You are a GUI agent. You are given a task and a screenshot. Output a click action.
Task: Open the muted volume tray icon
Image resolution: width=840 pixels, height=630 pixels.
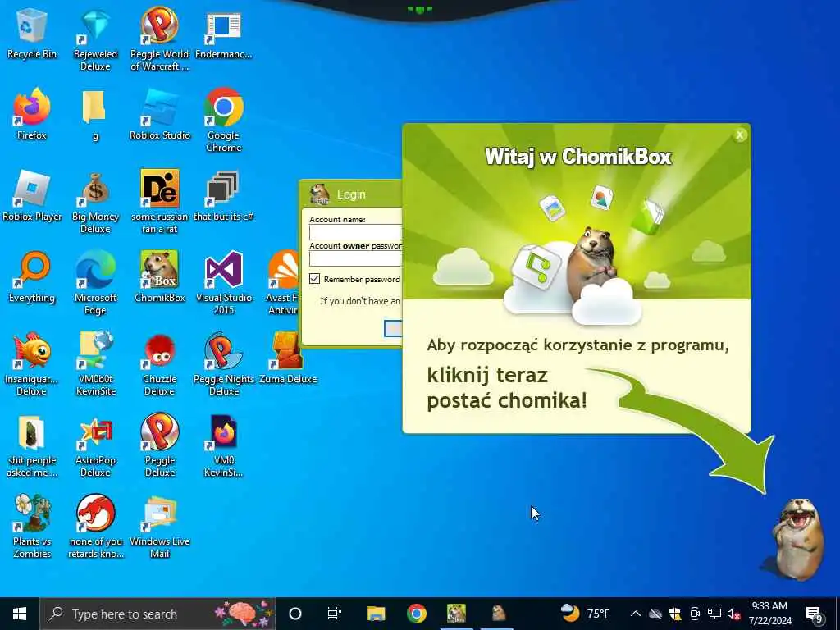733,614
